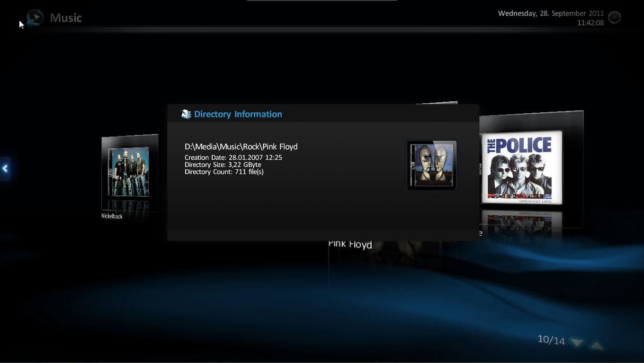Click Creation Date: 28.01.2007 12:25 line
Image resolution: width=644 pixels, height=363 pixels.
(x=233, y=157)
